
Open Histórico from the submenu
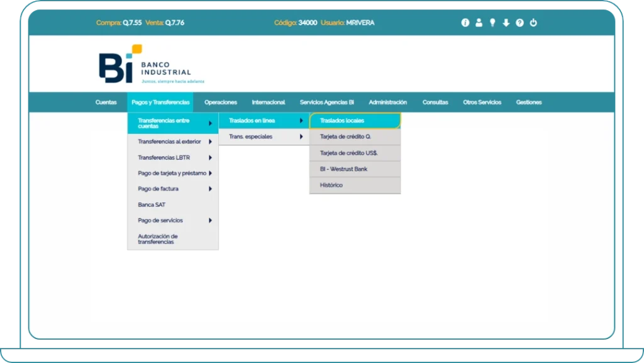click(355, 185)
